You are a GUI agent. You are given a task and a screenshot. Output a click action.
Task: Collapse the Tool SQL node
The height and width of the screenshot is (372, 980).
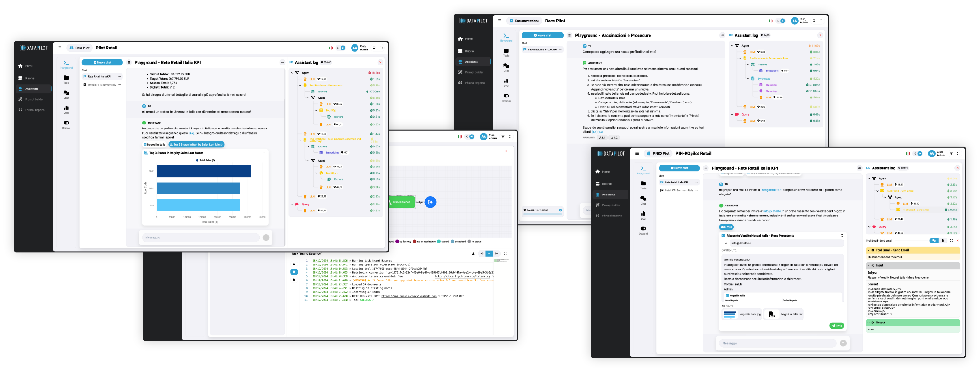tap(316, 110)
